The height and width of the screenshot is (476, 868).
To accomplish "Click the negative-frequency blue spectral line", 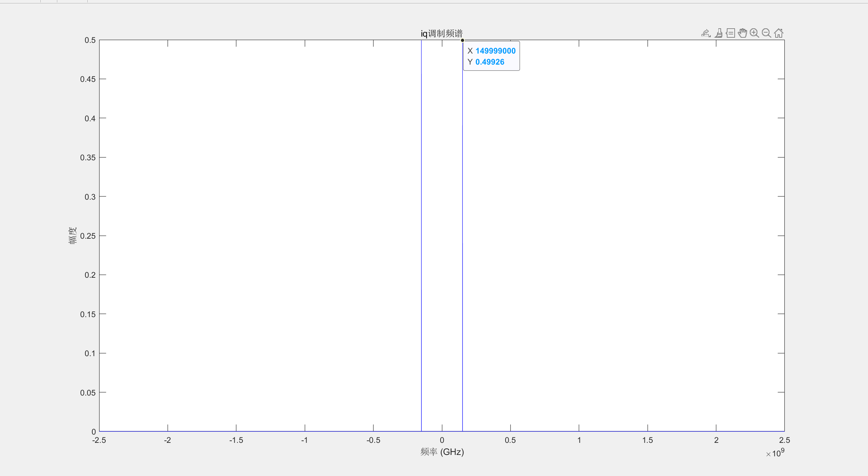I will [421, 236].
